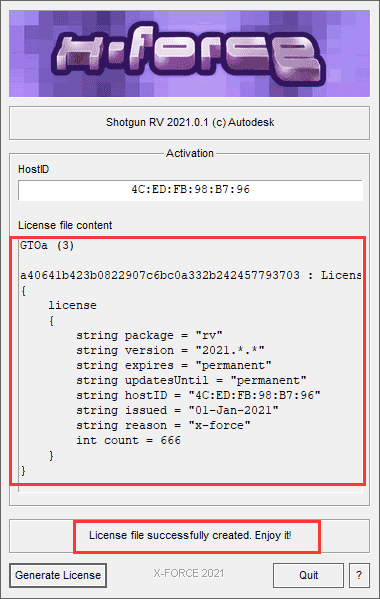This screenshot has width=380, height=599.
Task: Click inside the License file content box
Action: [188, 361]
